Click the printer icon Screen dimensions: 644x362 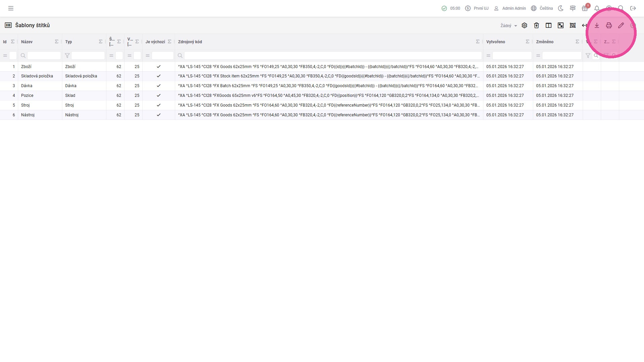coord(609,25)
